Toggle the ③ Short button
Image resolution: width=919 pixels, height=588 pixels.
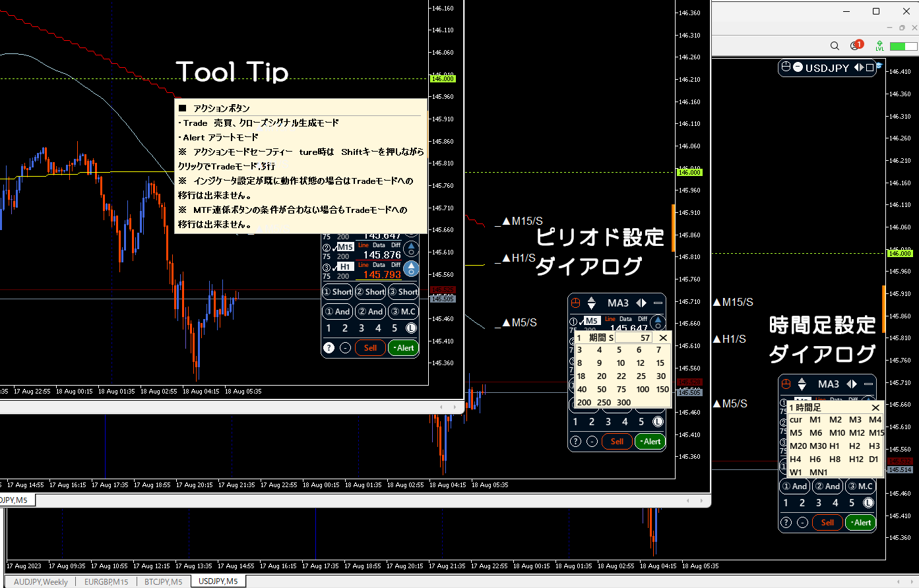coord(403,291)
